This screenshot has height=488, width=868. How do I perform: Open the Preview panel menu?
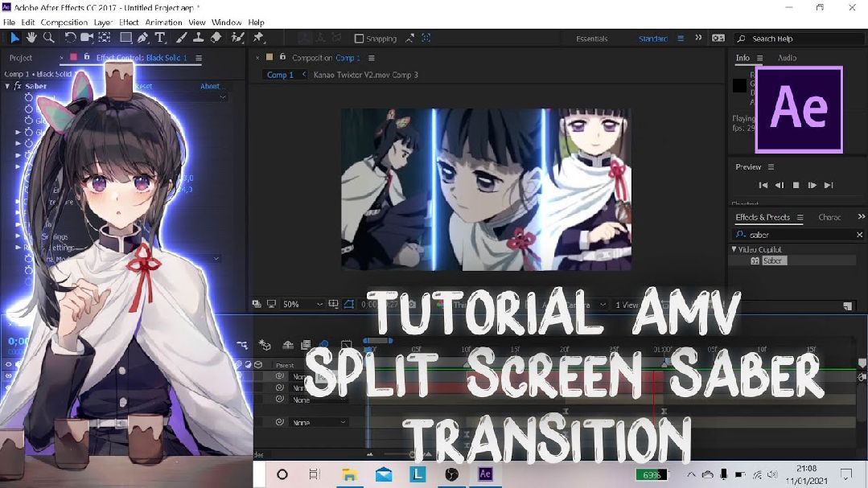[771, 166]
